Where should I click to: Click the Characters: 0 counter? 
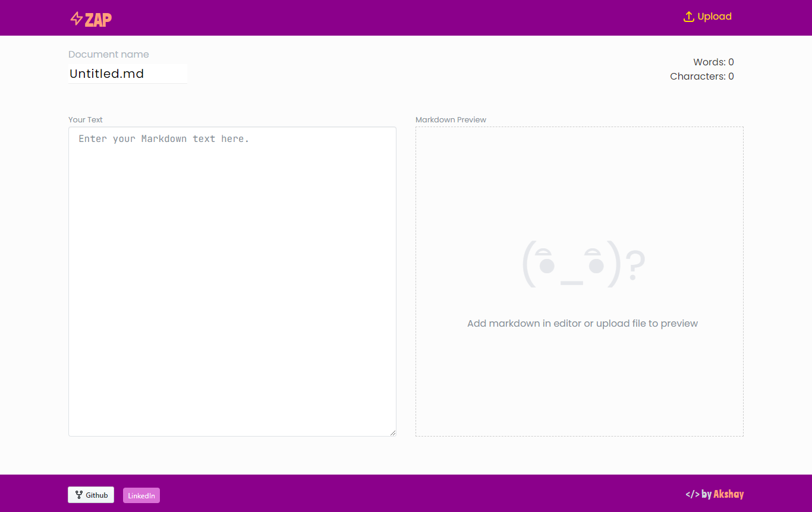[702, 76]
